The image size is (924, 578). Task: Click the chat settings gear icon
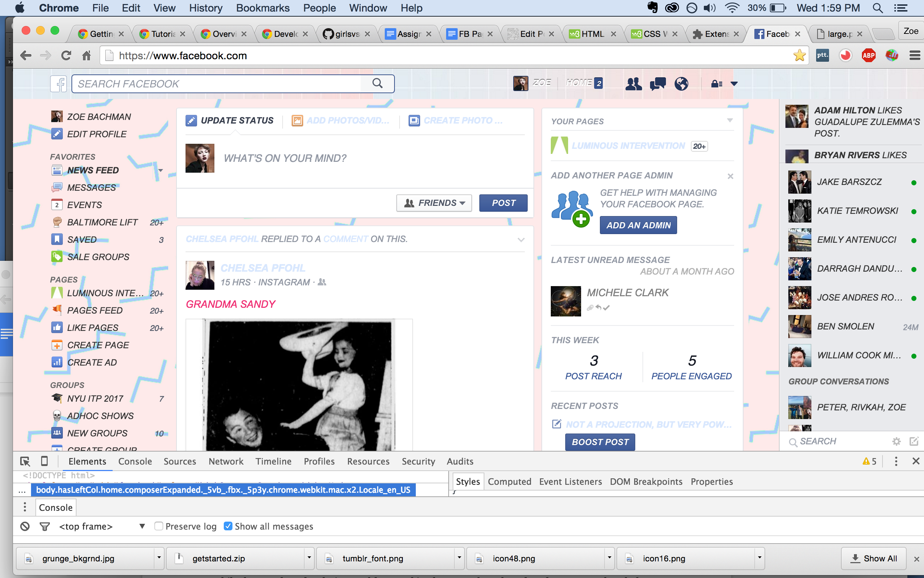click(x=896, y=441)
